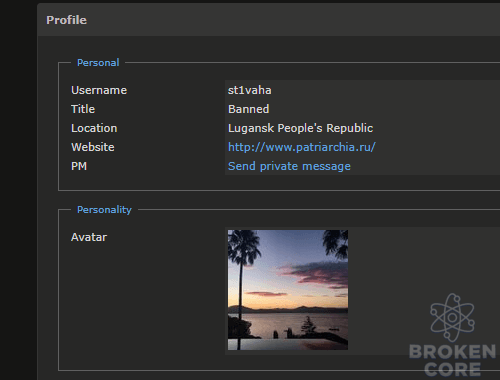Click the Avatar field label

coord(89,237)
